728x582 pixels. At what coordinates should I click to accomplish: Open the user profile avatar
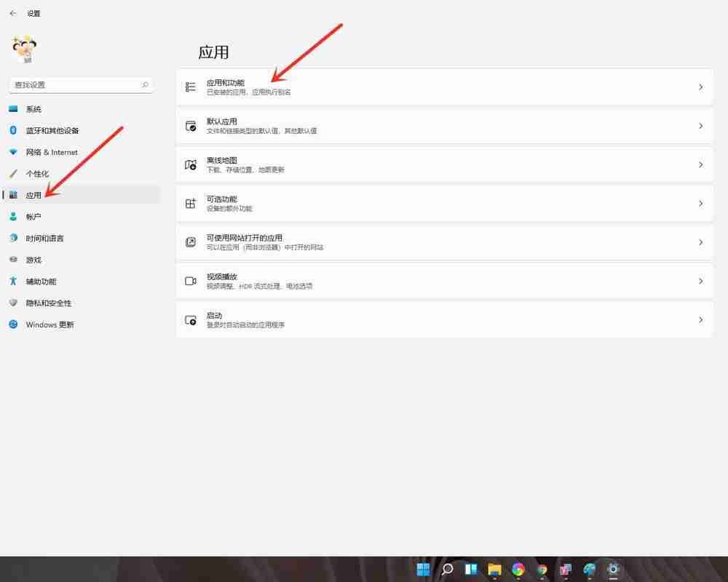(x=24, y=49)
